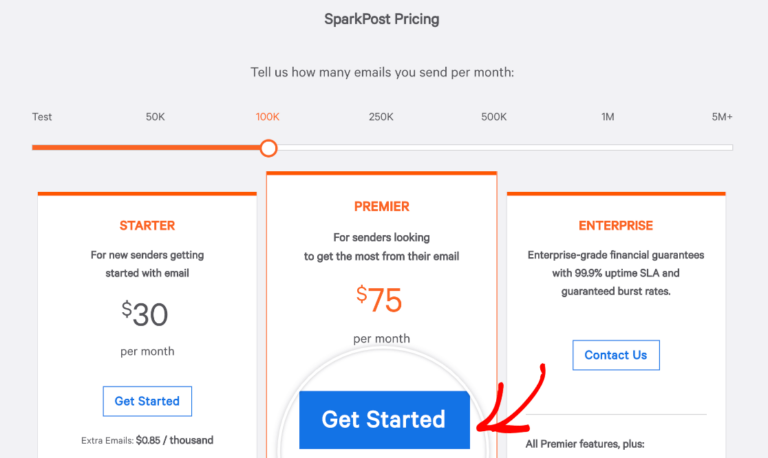Select the Test volume label

click(42, 117)
